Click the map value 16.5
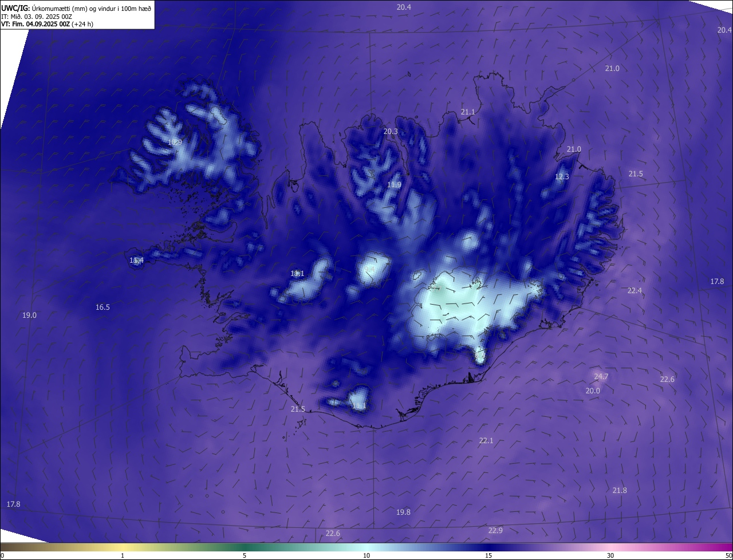The width and height of the screenshot is (733, 560). 103,307
